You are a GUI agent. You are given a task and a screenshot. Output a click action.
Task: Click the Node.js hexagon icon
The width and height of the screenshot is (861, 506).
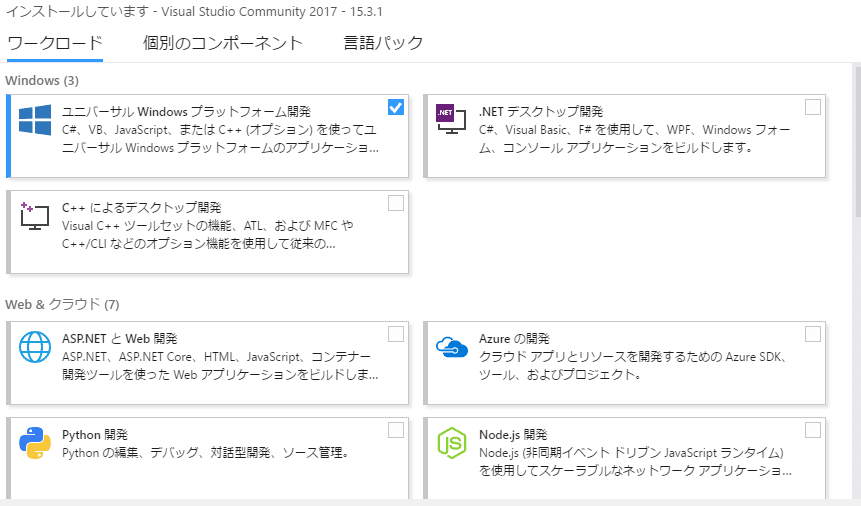tap(451, 443)
